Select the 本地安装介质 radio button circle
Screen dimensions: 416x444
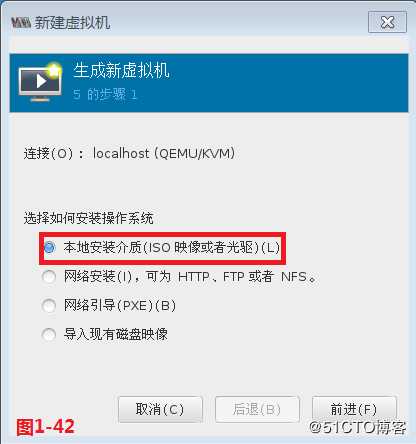pyautogui.click(x=49, y=247)
